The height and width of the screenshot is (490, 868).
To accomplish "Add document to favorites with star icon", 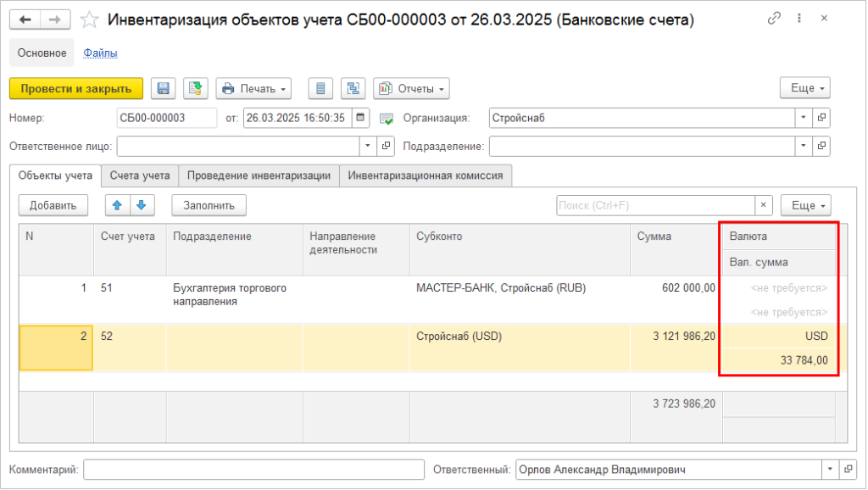I will (88, 19).
